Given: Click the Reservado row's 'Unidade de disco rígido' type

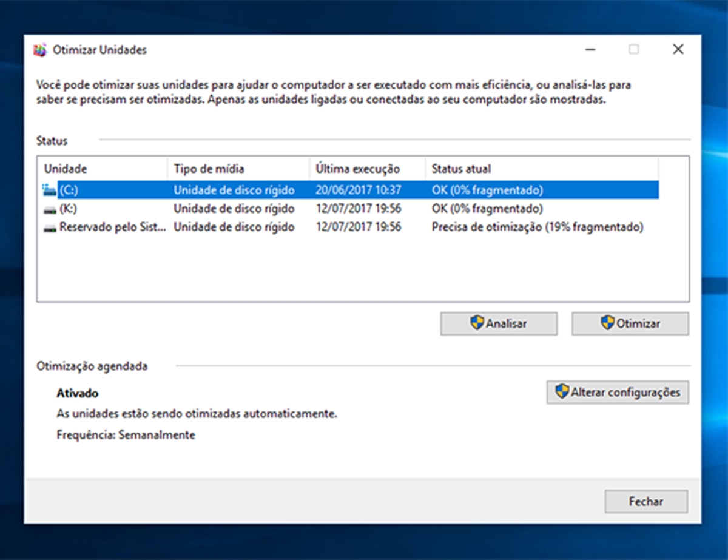Looking at the screenshot, I should (234, 228).
